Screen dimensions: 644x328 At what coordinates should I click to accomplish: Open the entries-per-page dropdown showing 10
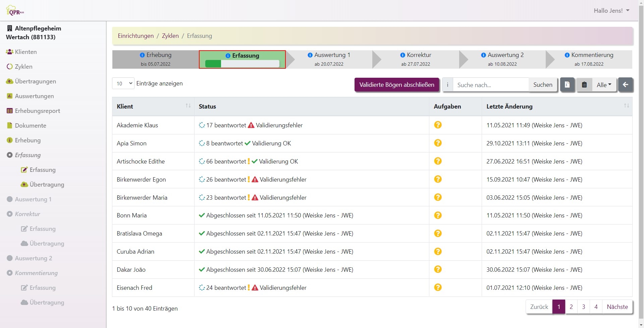pyautogui.click(x=123, y=83)
